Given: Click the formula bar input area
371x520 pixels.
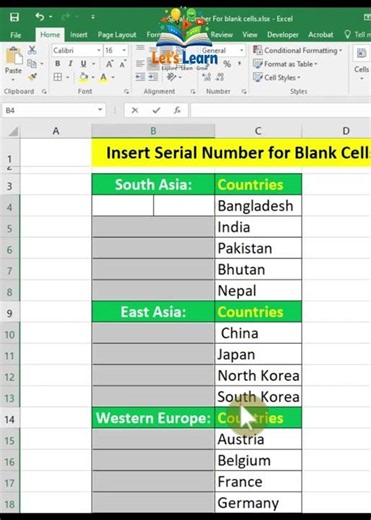Looking at the screenshot, I should point(281,110).
